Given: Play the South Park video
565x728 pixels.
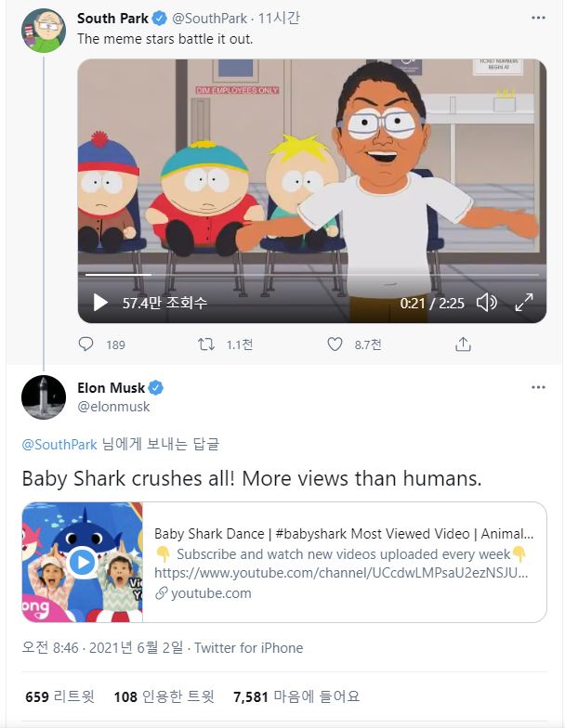Looking at the screenshot, I should (x=100, y=303).
